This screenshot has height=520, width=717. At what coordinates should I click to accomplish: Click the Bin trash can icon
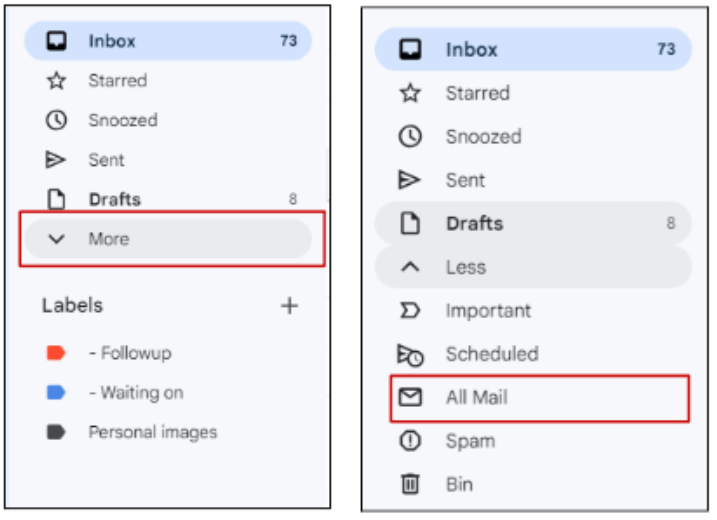(410, 484)
